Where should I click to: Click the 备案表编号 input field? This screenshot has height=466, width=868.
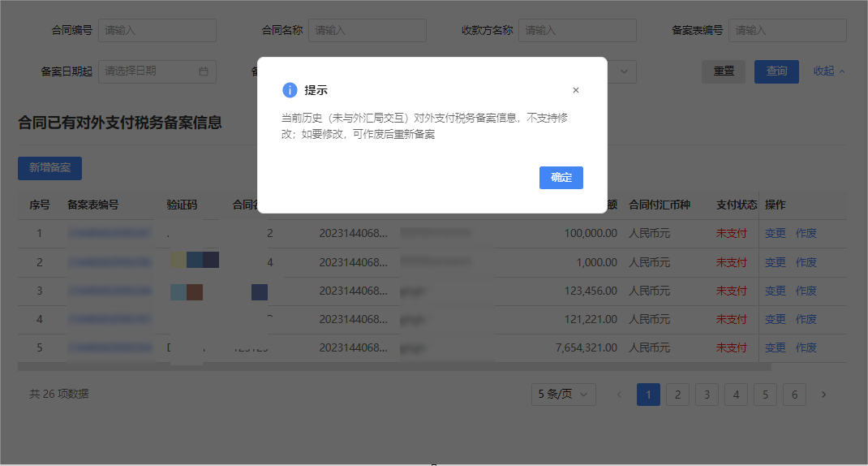pos(787,30)
